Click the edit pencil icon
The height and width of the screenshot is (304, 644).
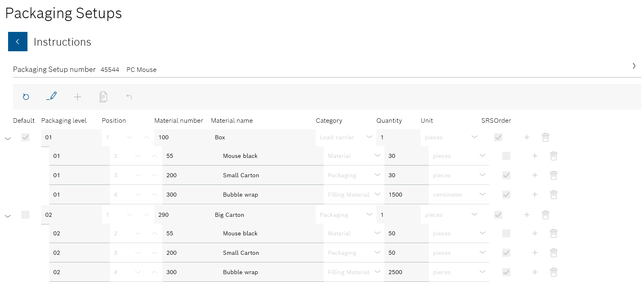(52, 96)
